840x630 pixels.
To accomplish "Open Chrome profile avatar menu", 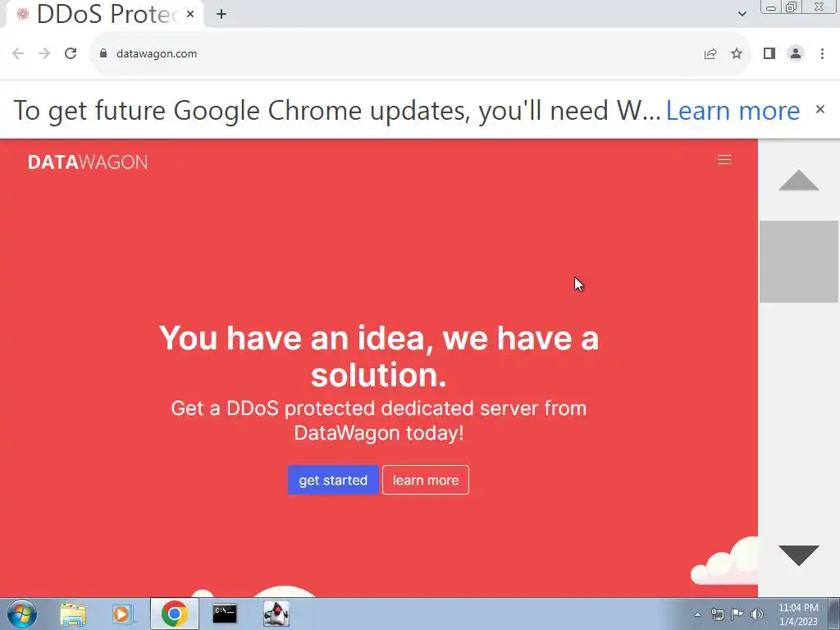I will (796, 53).
